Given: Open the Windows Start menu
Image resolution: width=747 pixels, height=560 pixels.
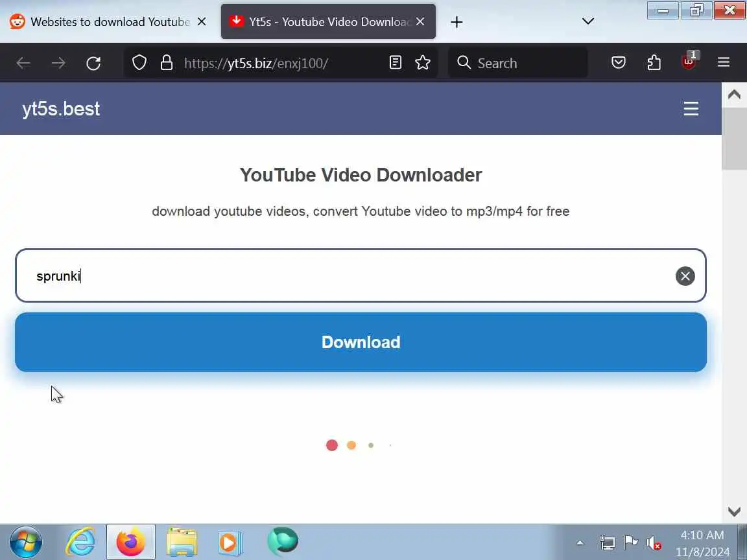Looking at the screenshot, I should [x=26, y=542].
